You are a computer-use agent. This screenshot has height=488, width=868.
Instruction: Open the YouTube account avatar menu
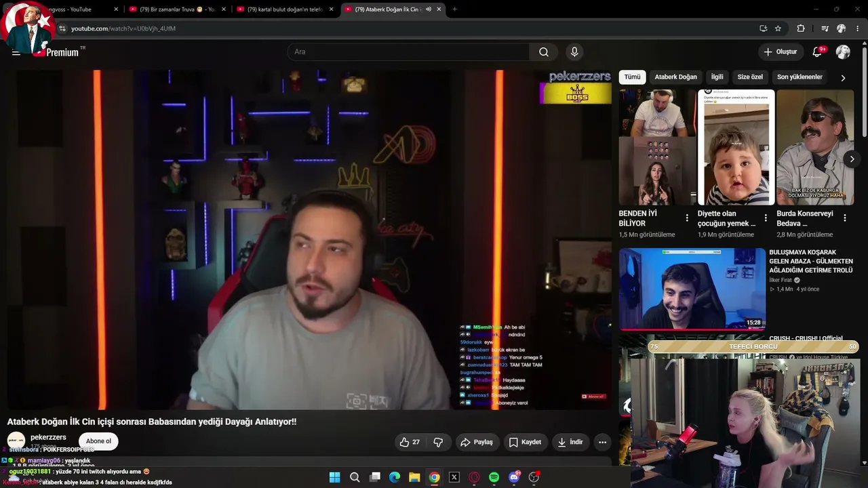click(x=843, y=52)
